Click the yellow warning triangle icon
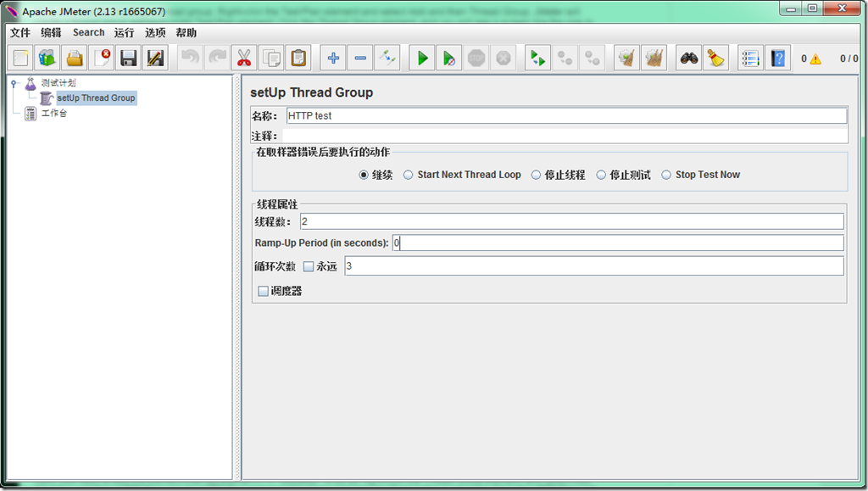This screenshot has width=868, height=491. point(815,59)
